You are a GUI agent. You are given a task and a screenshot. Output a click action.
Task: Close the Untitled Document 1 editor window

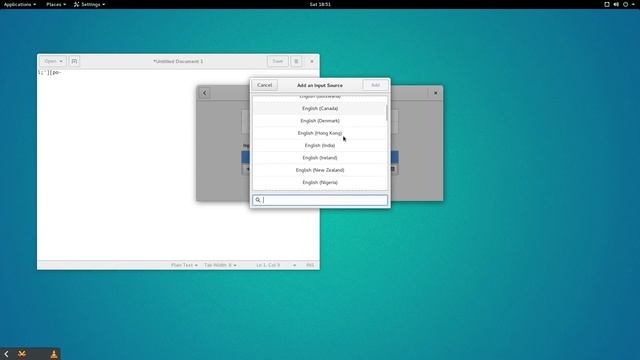312,61
